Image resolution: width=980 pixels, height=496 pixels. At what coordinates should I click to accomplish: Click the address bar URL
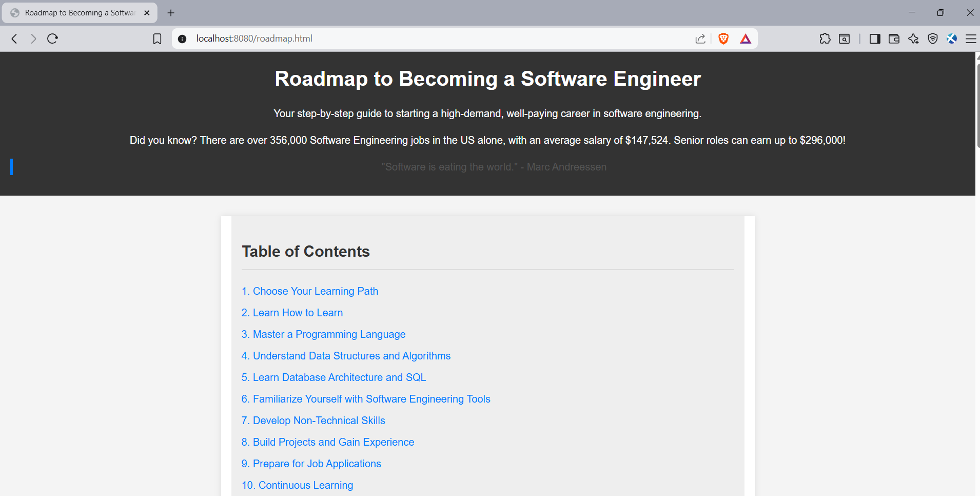click(254, 39)
